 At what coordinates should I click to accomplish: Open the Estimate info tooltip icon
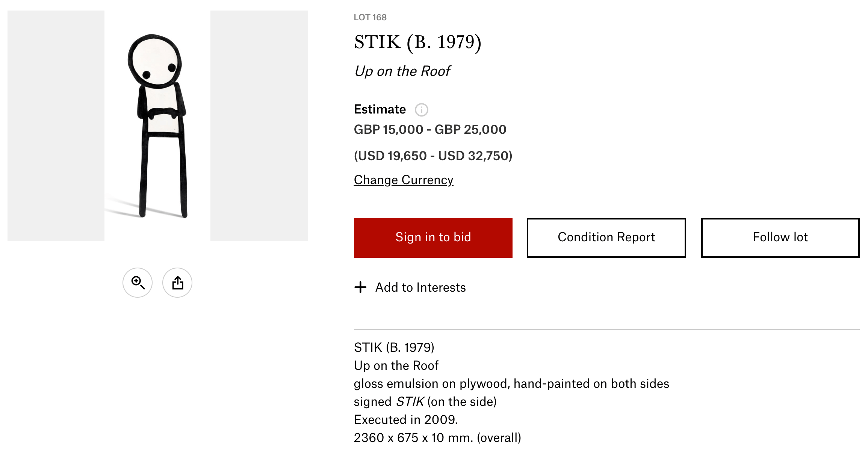click(421, 110)
